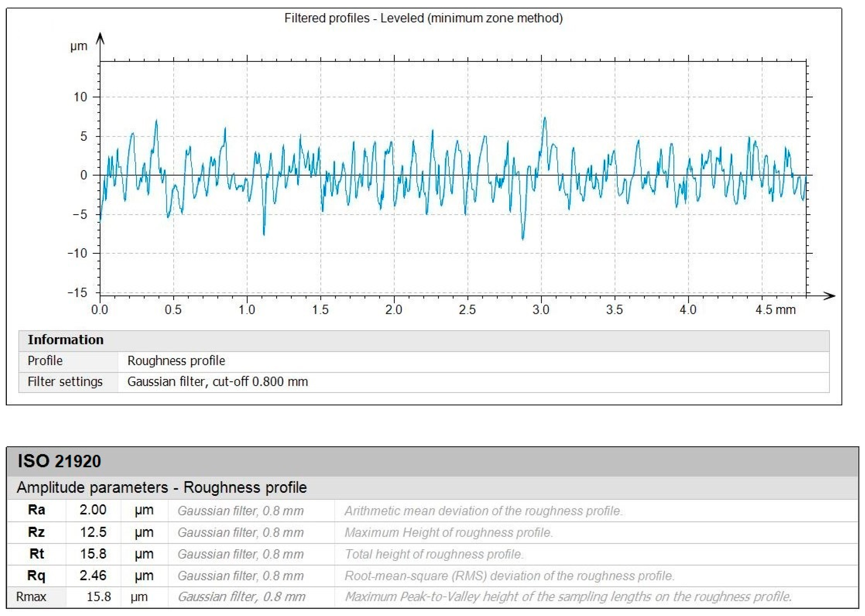Click the Rz value 12.5
The width and height of the screenshot is (865, 616).
tap(93, 532)
